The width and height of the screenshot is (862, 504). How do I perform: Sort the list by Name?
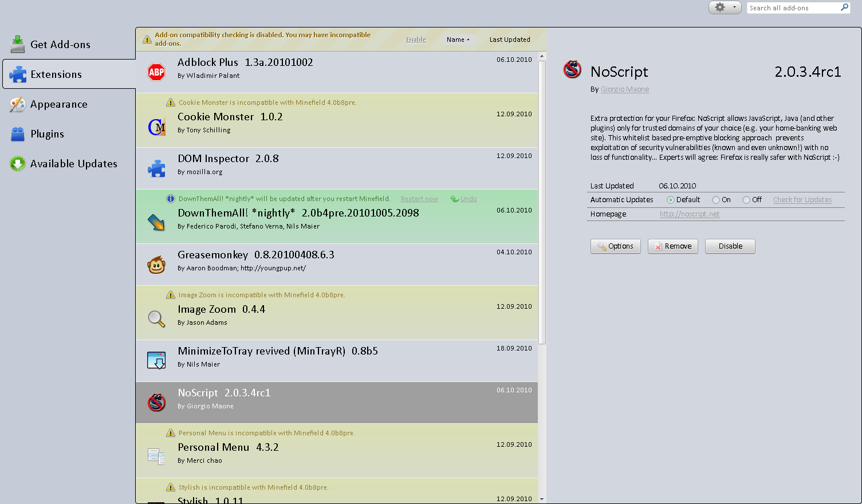click(x=458, y=40)
